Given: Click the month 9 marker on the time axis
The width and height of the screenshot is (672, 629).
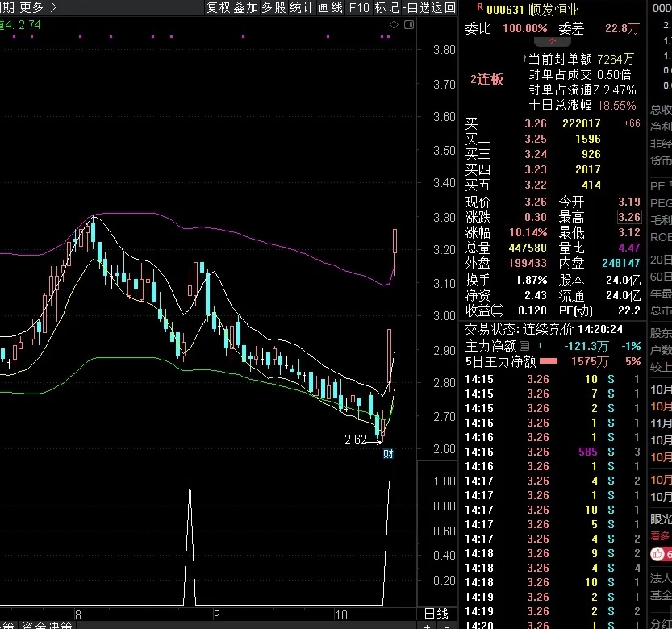Looking at the screenshot, I should tap(217, 615).
